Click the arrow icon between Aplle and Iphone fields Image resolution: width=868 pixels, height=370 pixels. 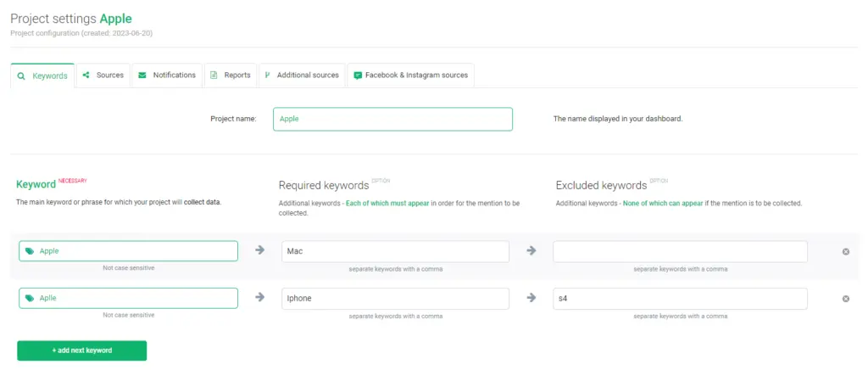tap(259, 298)
